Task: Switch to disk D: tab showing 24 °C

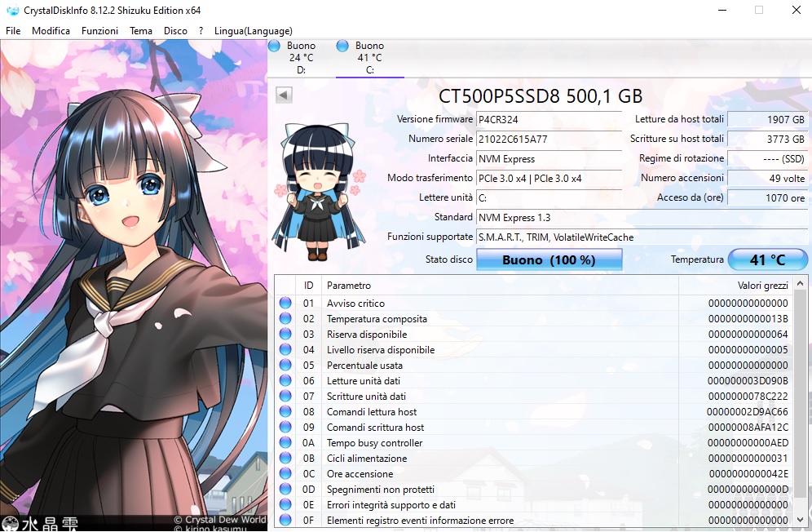Action: pos(301,58)
